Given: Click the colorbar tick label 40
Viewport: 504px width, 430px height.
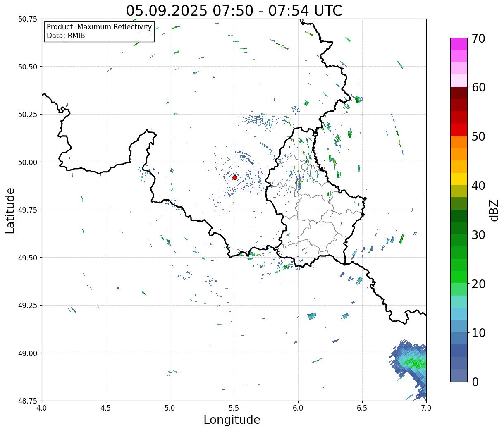Looking at the screenshot, I should click(478, 185).
